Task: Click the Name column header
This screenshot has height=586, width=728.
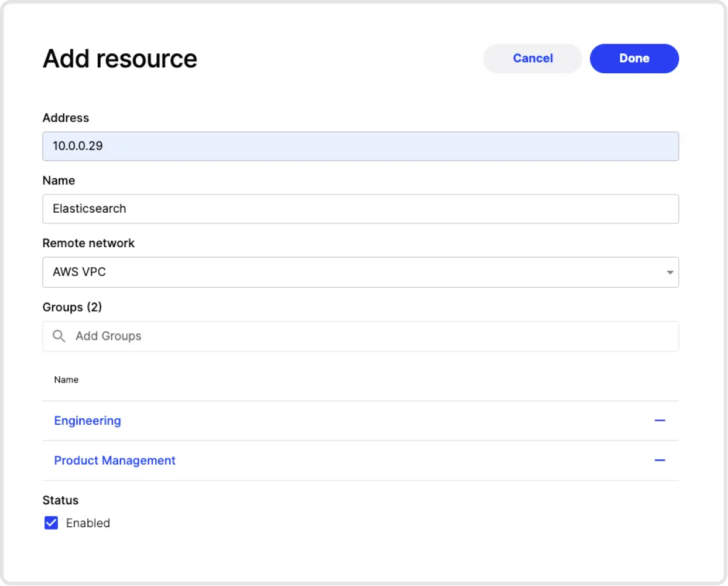Action: [66, 379]
